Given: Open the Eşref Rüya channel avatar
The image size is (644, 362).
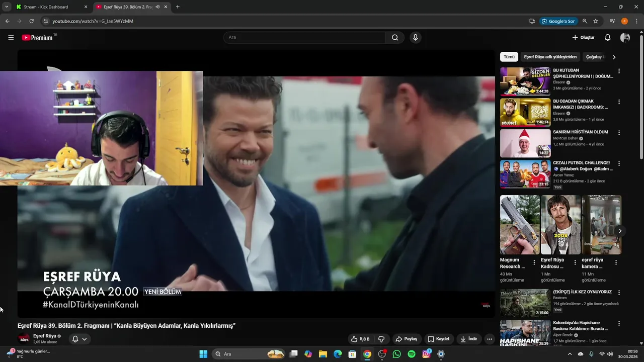Looking at the screenshot, I should pos(24,339).
